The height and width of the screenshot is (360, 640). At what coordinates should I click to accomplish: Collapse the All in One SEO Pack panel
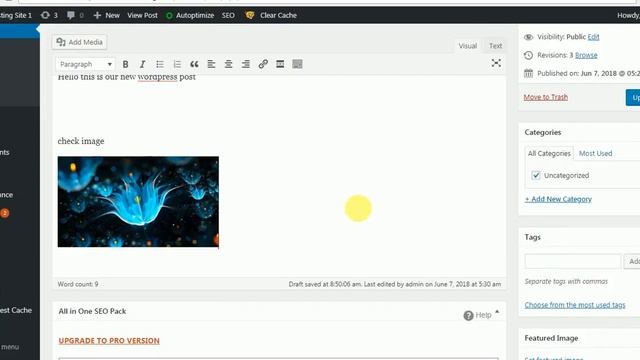[x=497, y=311]
